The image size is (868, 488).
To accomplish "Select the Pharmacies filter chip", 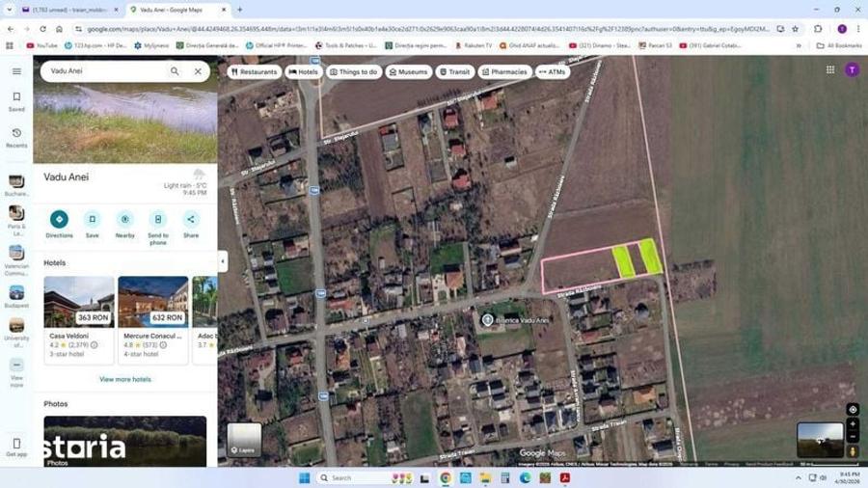I will click(504, 72).
